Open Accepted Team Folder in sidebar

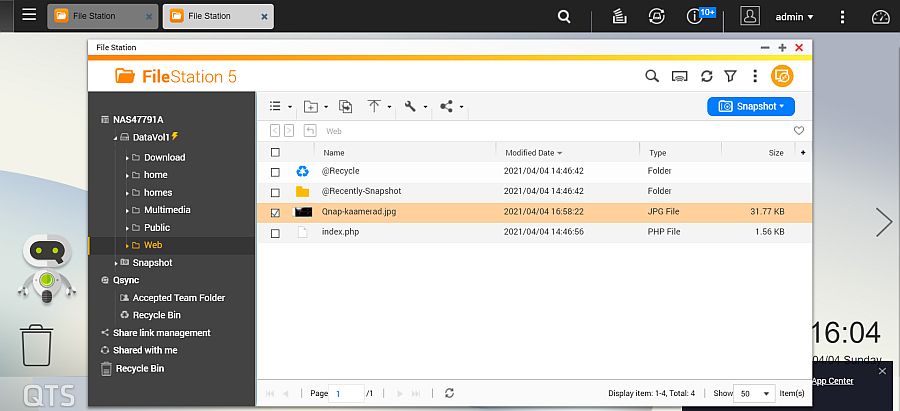point(179,297)
